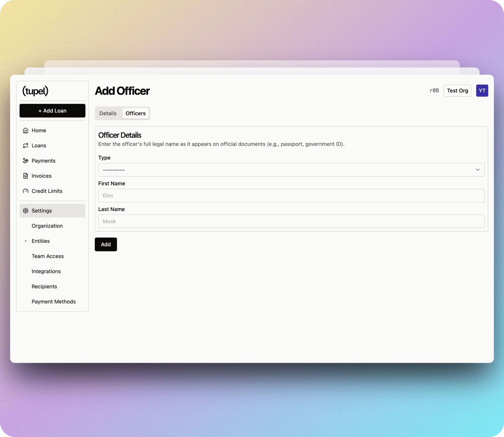Click the Type dropdown chevron arrow

point(477,170)
